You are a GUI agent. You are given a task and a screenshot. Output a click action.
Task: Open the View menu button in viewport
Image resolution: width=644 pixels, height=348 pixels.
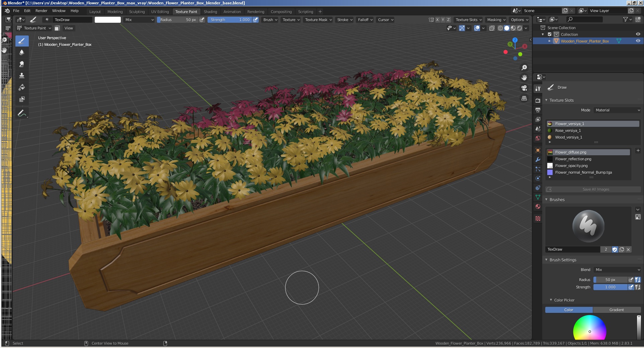click(69, 28)
